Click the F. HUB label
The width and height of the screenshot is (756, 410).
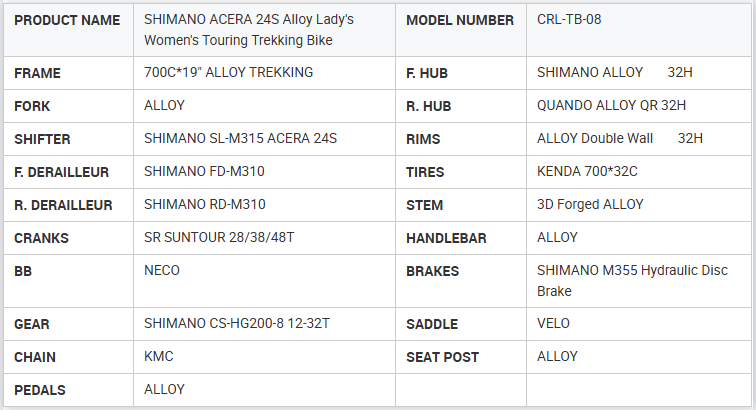point(431,73)
